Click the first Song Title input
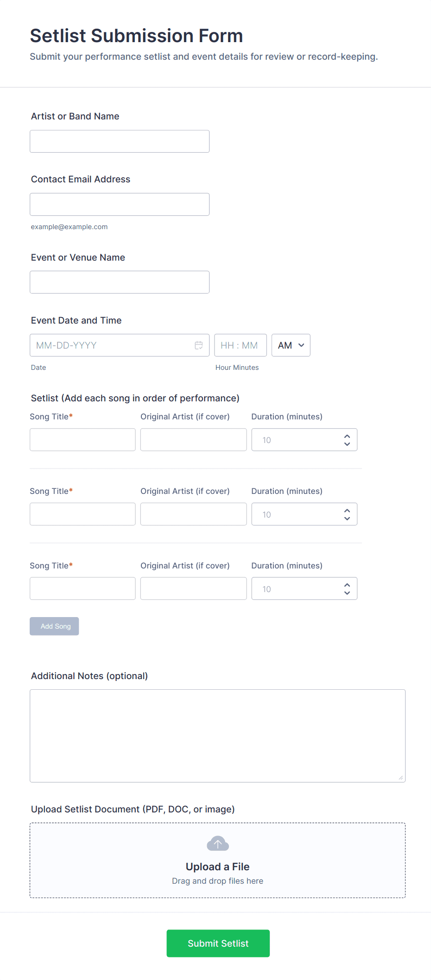The height and width of the screenshot is (980, 431). click(x=82, y=440)
